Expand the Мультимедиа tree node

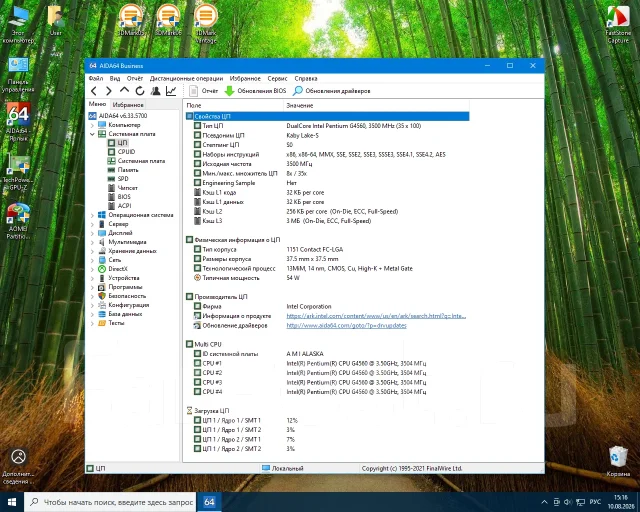coord(92,242)
